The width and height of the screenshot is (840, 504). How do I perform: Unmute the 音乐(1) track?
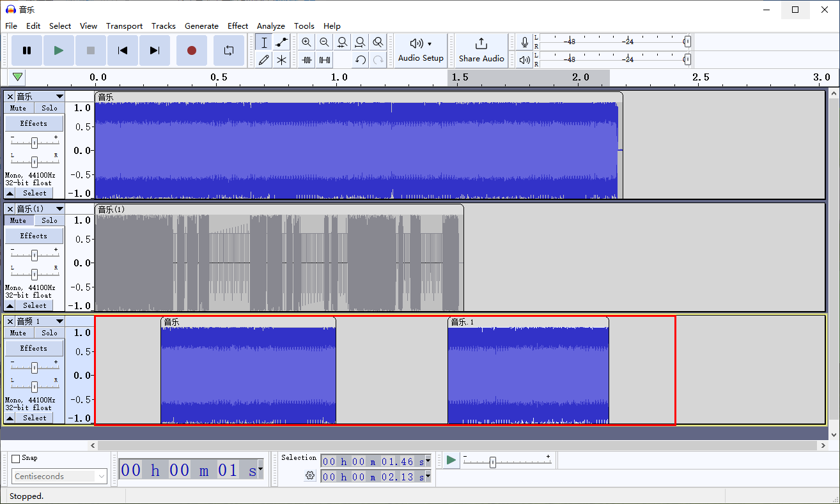pyautogui.click(x=18, y=220)
